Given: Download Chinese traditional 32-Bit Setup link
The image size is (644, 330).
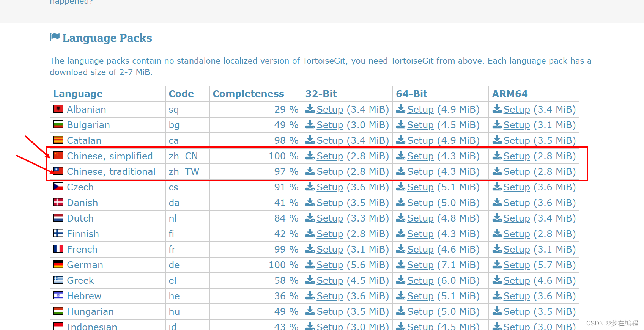Looking at the screenshot, I should click(x=330, y=172).
